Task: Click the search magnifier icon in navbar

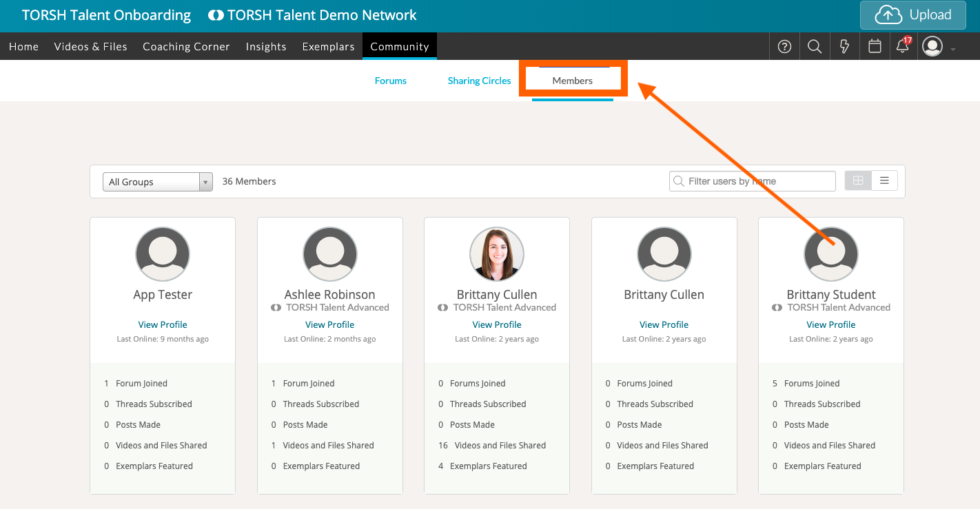Action: pyautogui.click(x=815, y=47)
